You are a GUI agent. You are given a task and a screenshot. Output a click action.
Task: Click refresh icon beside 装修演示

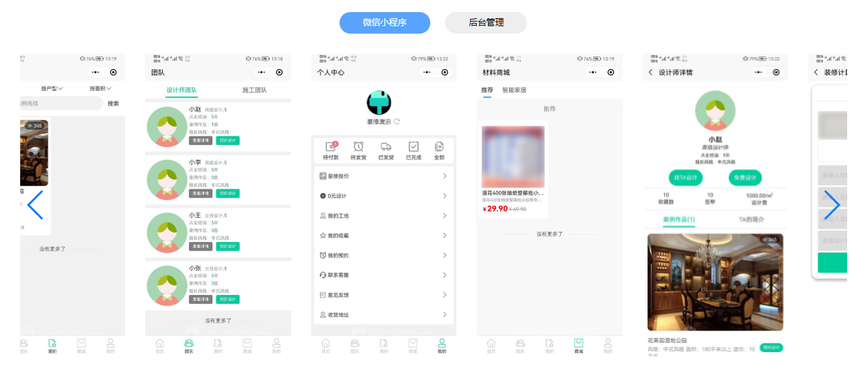click(x=397, y=122)
